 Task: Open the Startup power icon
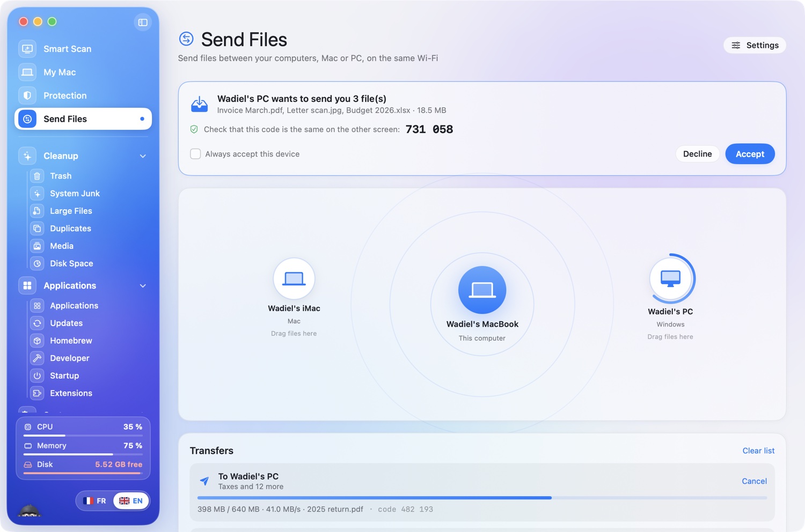coord(37,376)
